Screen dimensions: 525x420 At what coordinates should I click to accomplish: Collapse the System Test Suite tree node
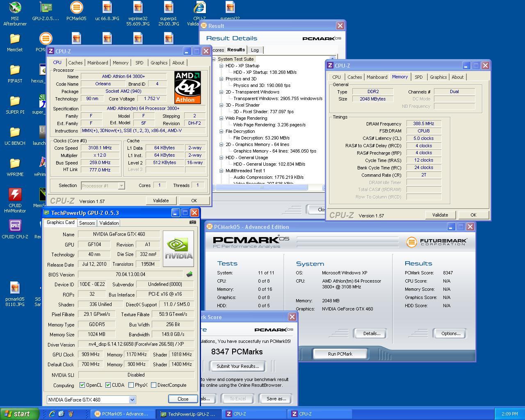pyautogui.click(x=214, y=59)
